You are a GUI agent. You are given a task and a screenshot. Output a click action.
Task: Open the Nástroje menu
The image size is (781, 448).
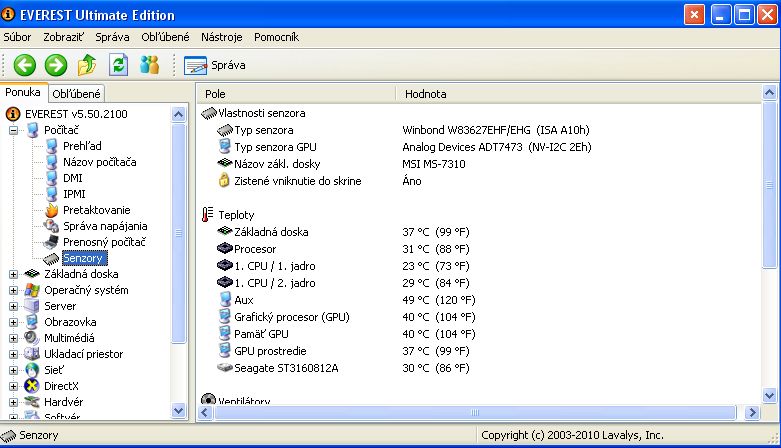[222, 37]
